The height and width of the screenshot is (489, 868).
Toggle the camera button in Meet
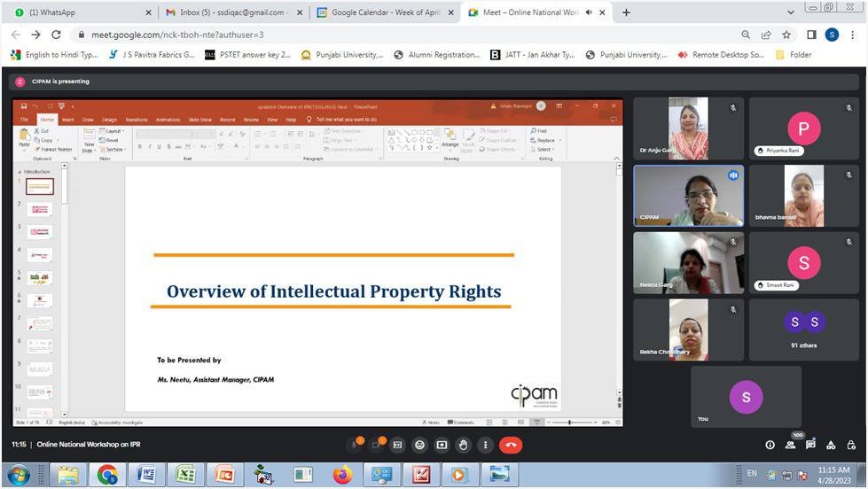point(376,445)
